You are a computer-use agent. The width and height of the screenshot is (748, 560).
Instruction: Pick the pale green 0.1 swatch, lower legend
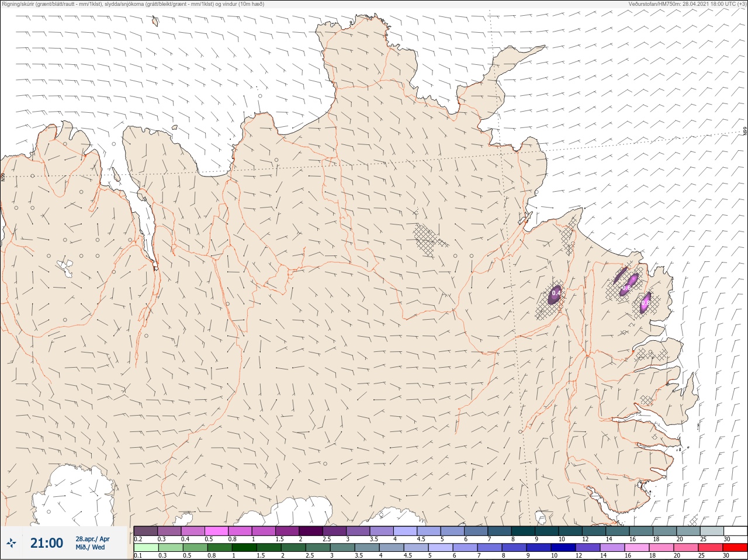146,548
